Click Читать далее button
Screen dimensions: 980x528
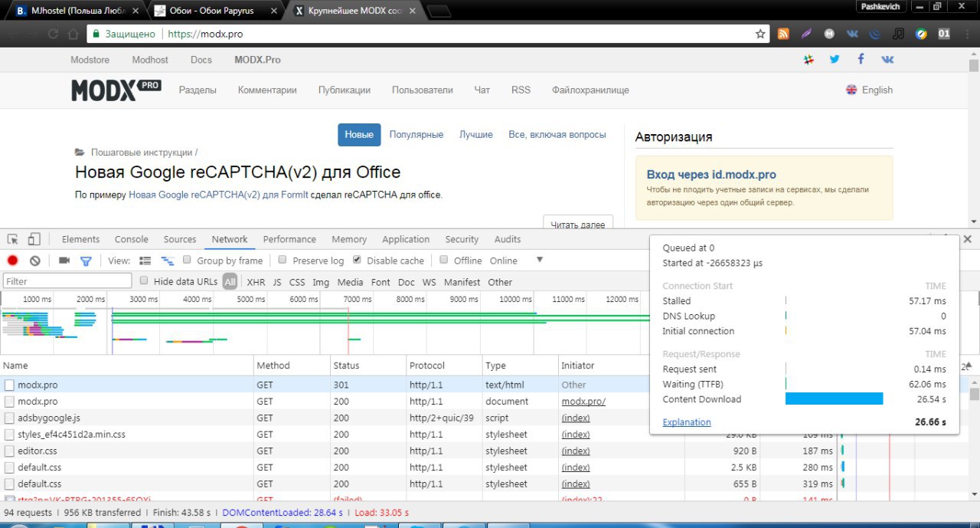click(578, 224)
